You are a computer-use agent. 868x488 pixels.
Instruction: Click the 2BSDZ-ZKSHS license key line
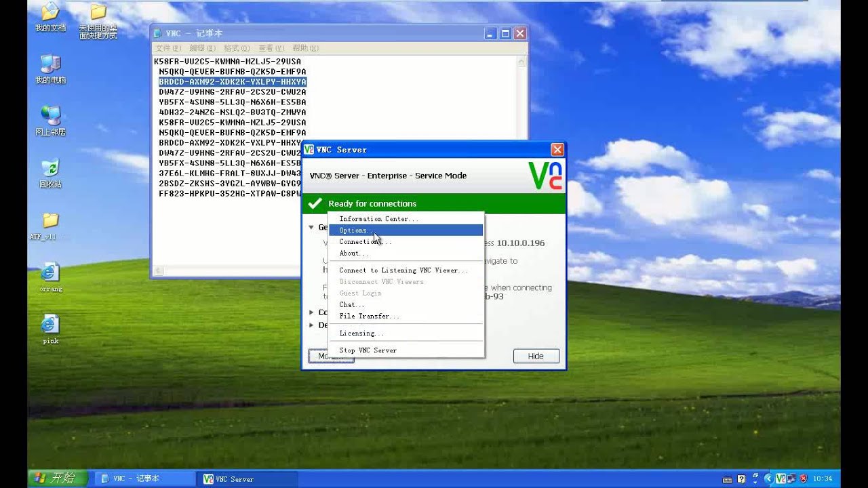[230, 183]
